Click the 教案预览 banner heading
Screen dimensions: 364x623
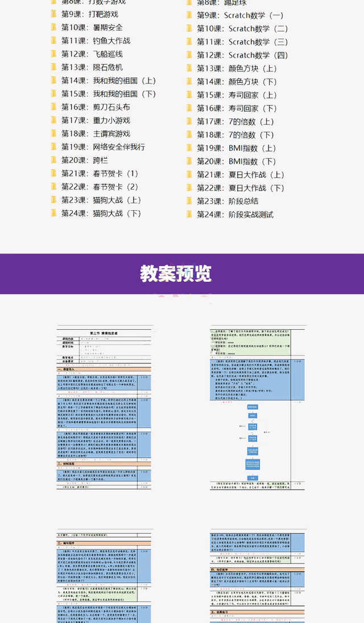point(176,274)
